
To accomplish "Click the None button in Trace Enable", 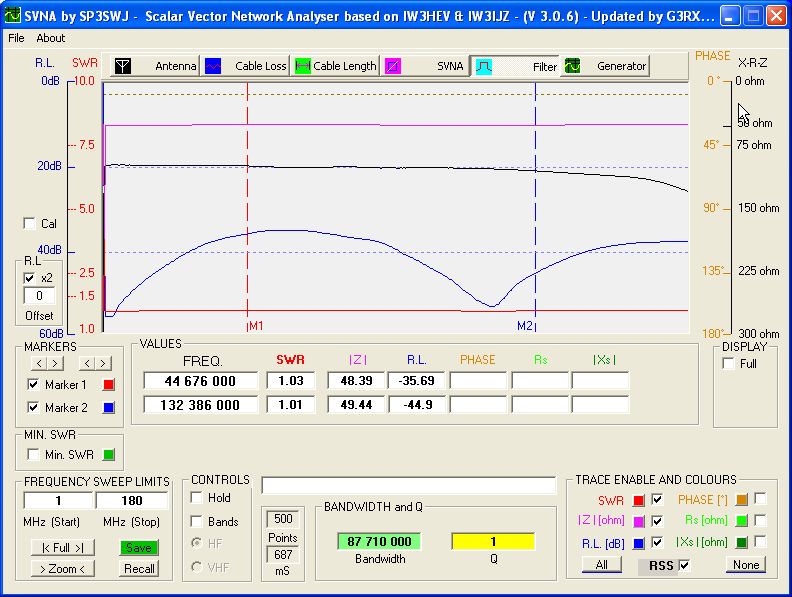I will (745, 565).
